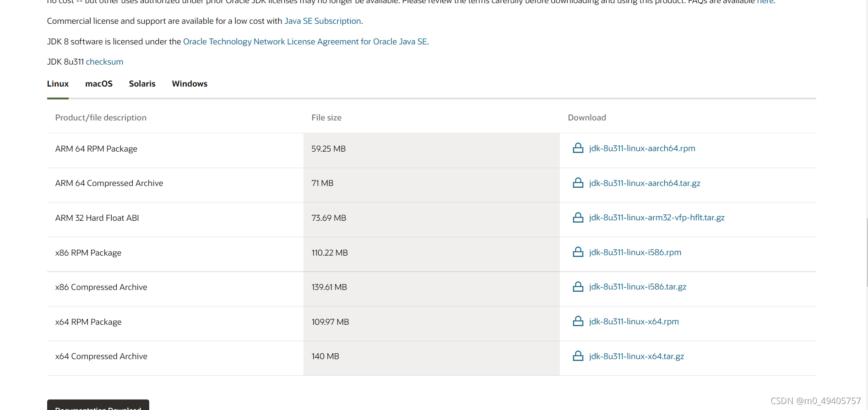Image resolution: width=868 pixels, height=410 pixels.
Task: Click the 'x64 RPM Package' description
Action: pos(88,322)
